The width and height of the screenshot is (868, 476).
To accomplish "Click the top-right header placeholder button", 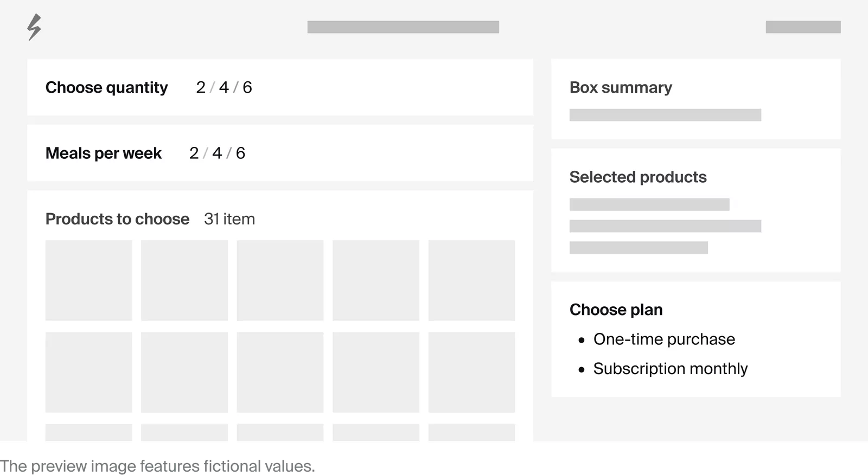I will click(x=803, y=27).
